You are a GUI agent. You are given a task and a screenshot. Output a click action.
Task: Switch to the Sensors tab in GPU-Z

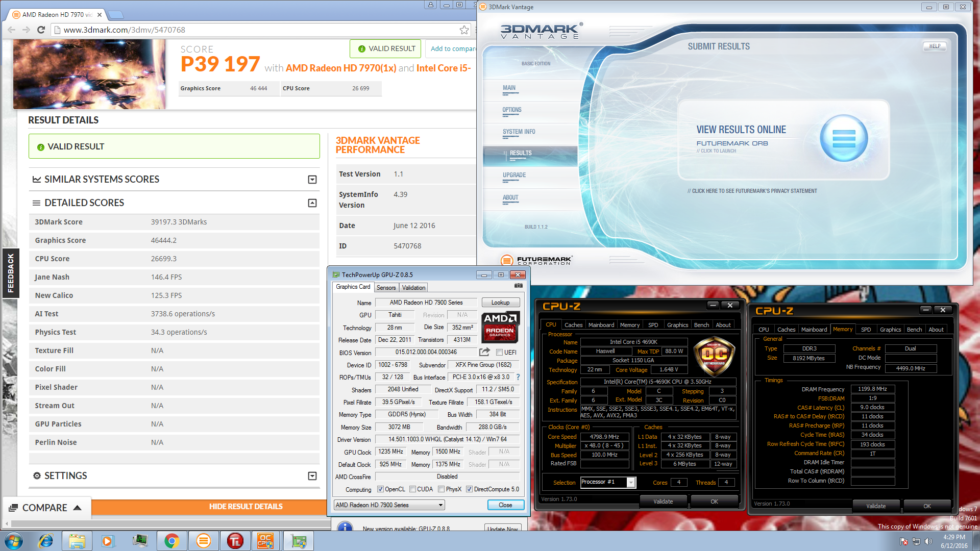386,288
